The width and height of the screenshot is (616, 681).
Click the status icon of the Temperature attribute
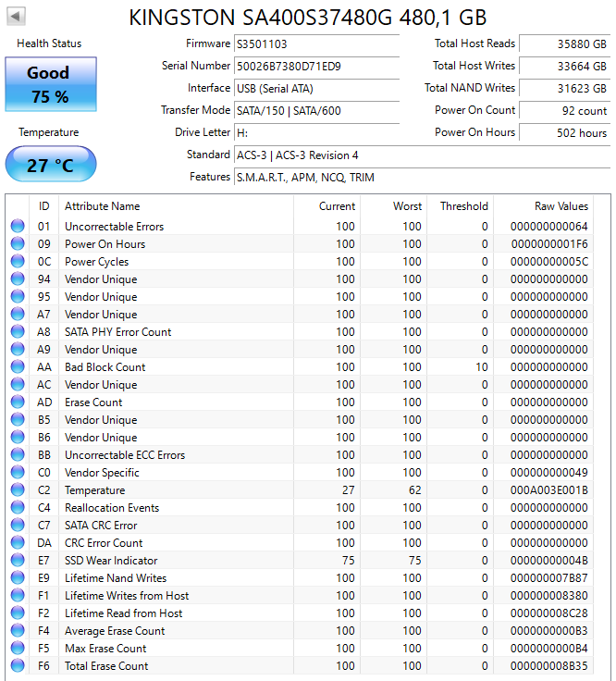coord(18,490)
